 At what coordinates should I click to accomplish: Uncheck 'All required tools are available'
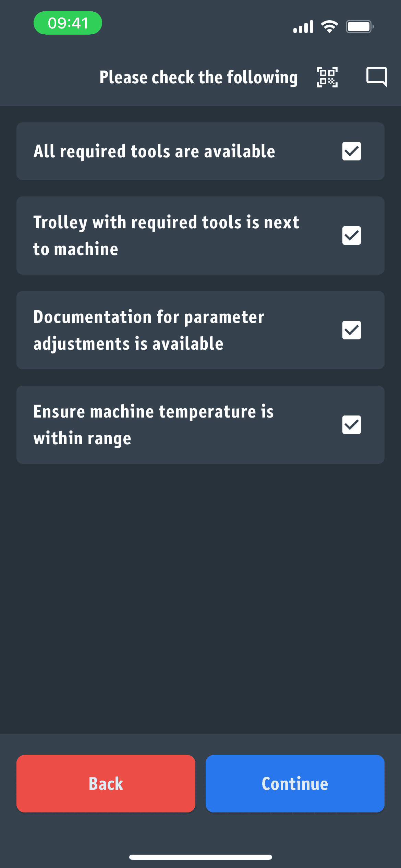pos(351,151)
